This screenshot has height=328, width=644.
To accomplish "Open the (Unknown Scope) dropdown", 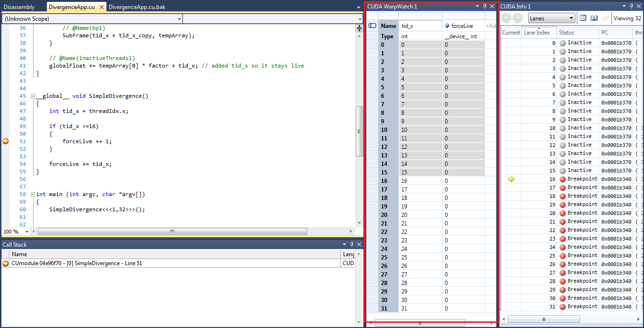I will [x=179, y=19].
